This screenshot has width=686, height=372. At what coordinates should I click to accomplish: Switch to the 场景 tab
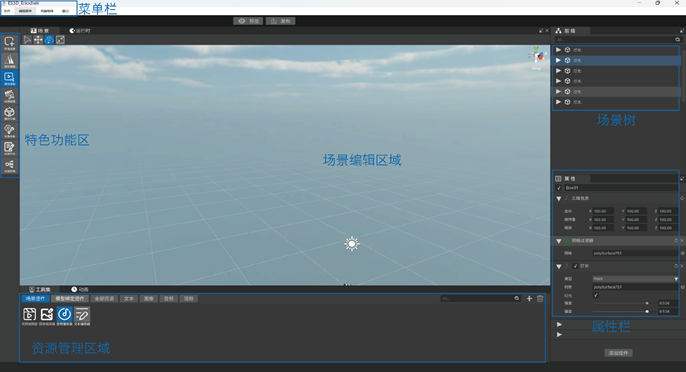tap(40, 31)
